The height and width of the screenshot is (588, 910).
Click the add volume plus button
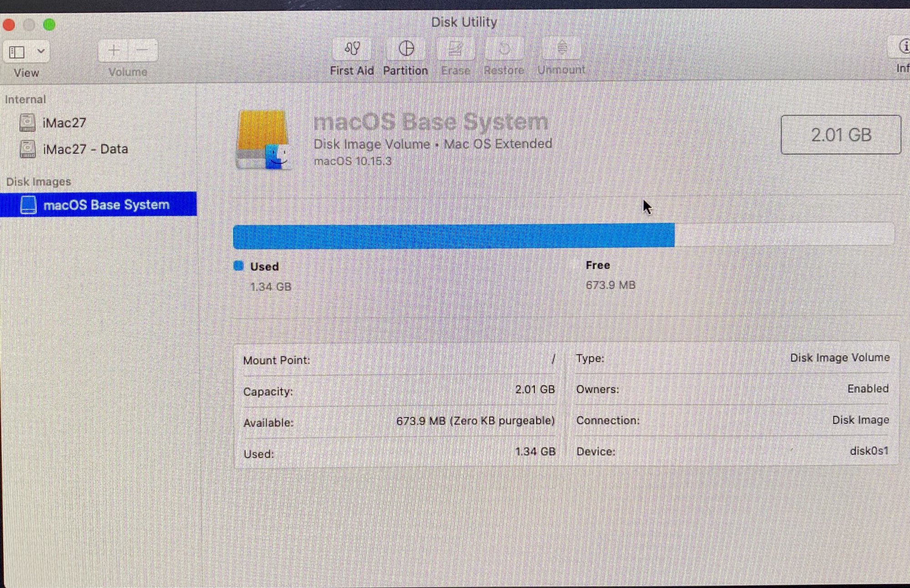114,50
